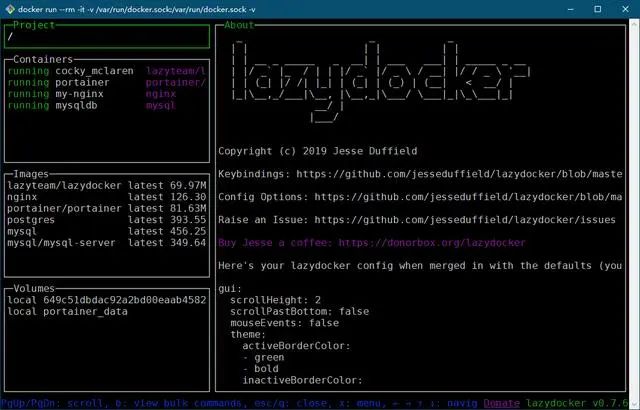Viewport: 640px width, 410px height.
Task: Click the About panel title
Action: click(x=239, y=25)
